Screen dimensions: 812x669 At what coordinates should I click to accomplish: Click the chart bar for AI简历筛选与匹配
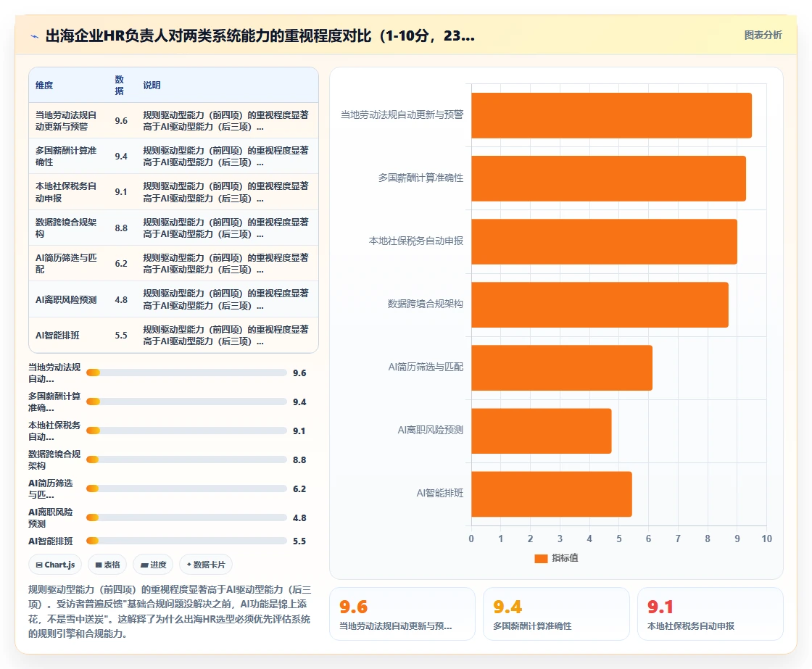562,368
